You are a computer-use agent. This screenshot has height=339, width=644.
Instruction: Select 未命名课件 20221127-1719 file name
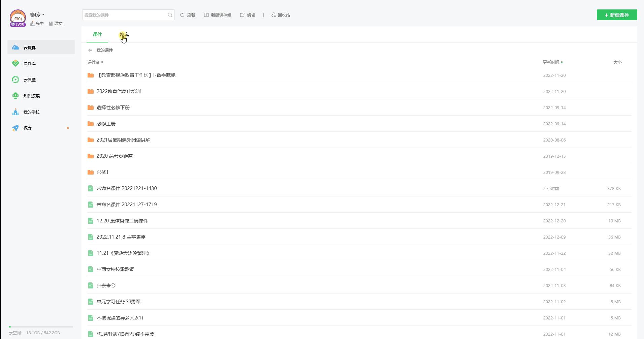127,205
